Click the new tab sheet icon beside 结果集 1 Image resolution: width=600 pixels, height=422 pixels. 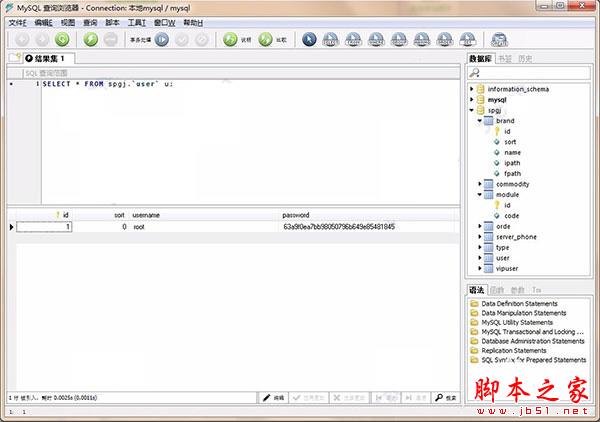pos(15,58)
